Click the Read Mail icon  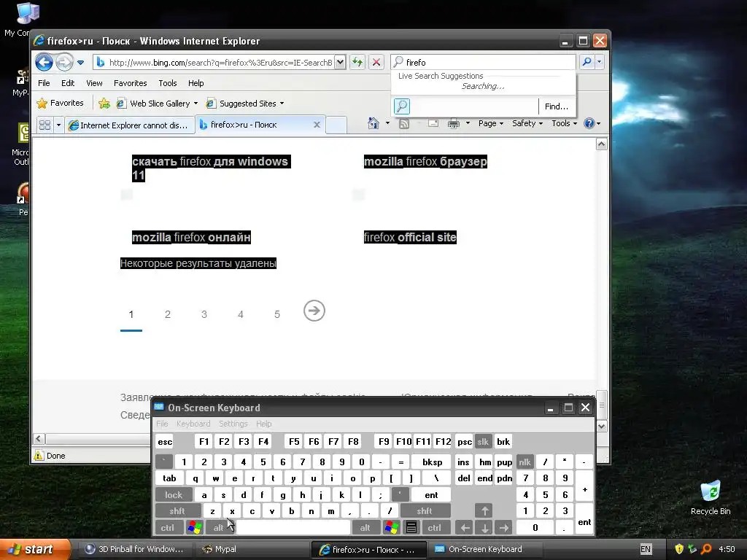[x=433, y=124]
